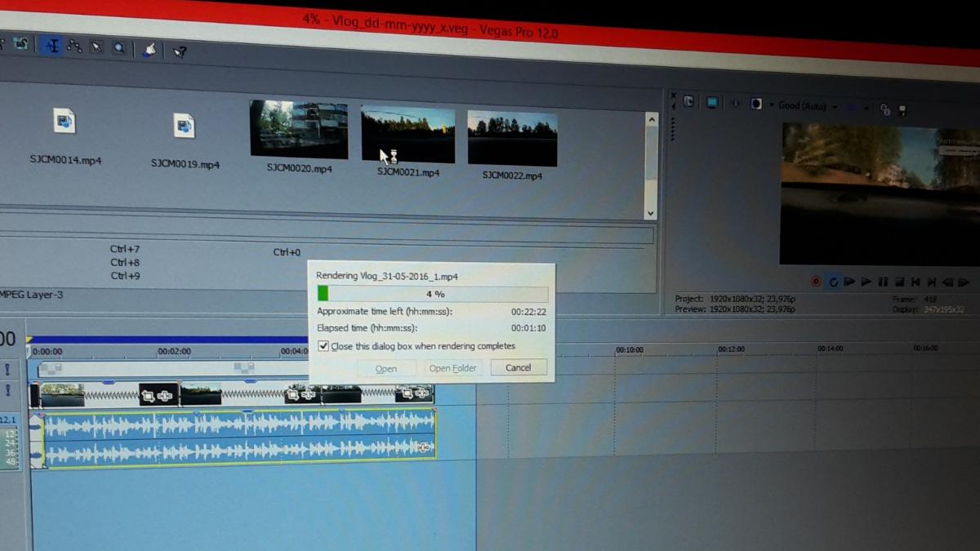Select the SJCM0014.mp4 media file
The image size is (980, 551).
[x=65, y=122]
